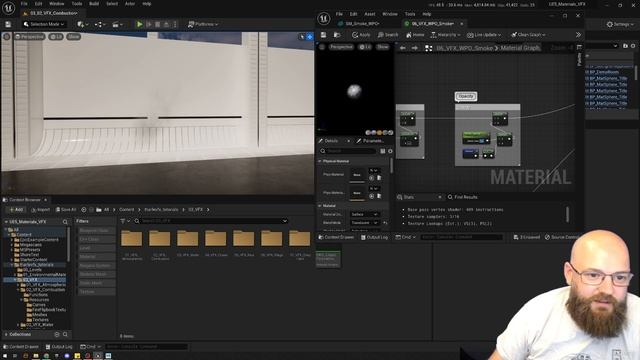The image size is (640, 360).
Task: Click Show button in main level viewport
Action: 73,37
